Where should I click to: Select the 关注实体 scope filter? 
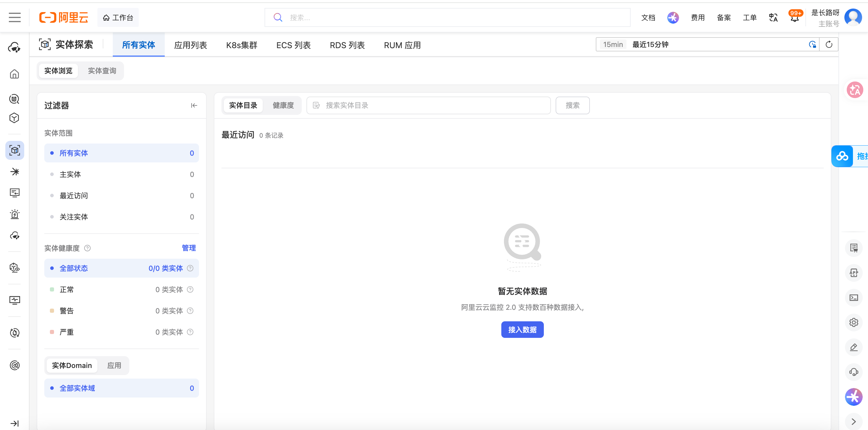(x=121, y=217)
